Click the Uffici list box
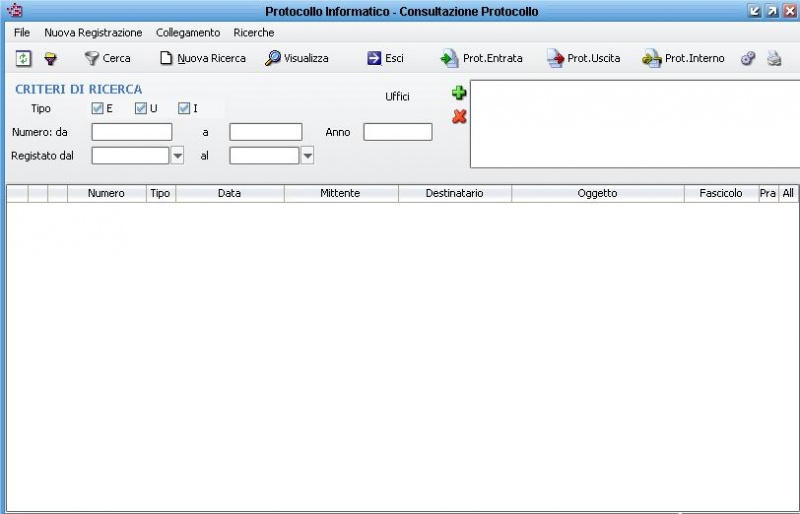The image size is (800, 514). coord(635,124)
